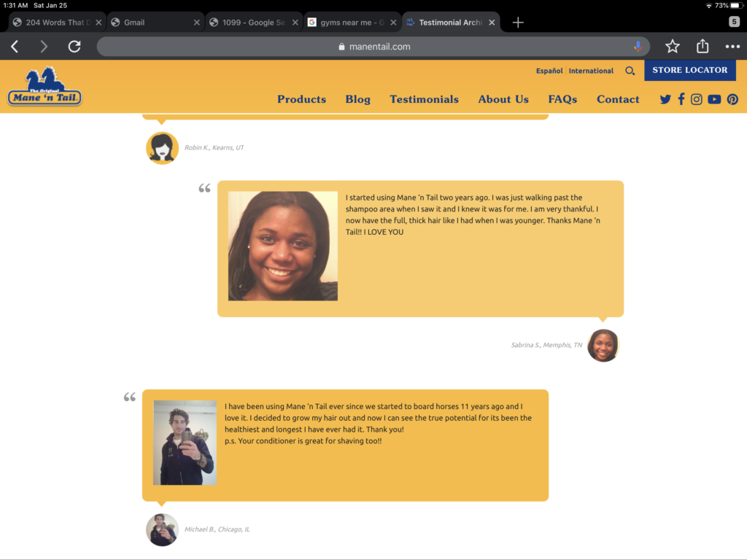Image resolution: width=747 pixels, height=560 pixels.
Task: Open the Blog page
Action: coord(357,99)
